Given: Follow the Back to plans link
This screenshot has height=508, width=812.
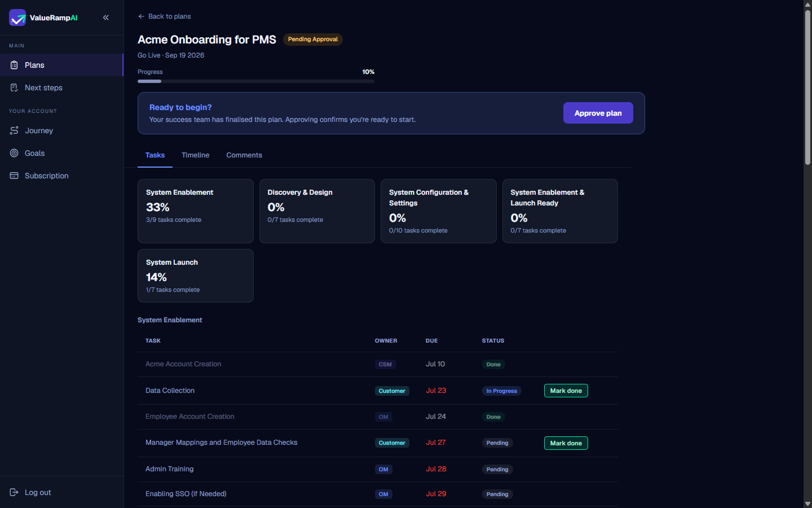Looking at the screenshot, I should click(x=164, y=16).
